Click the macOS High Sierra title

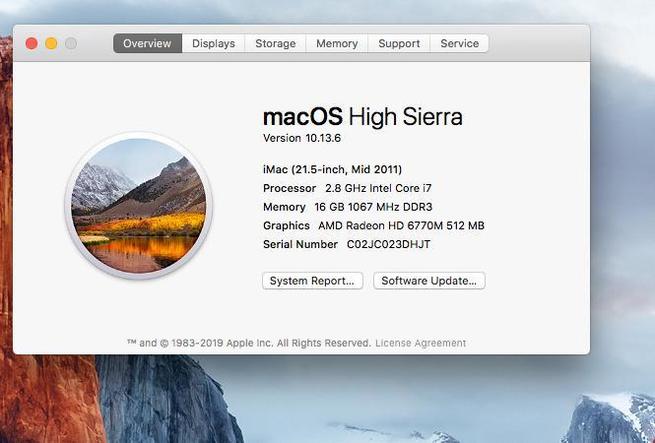362,116
